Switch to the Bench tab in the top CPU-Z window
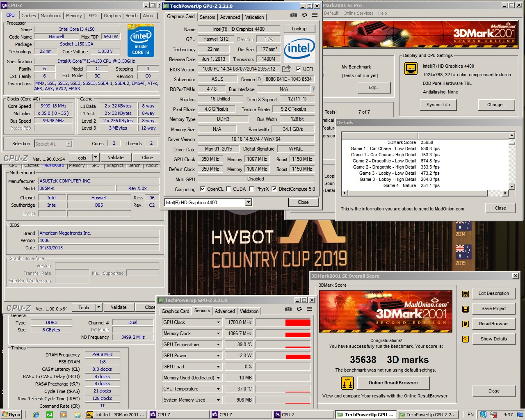The height and width of the screenshot is (420, 525). (132, 16)
